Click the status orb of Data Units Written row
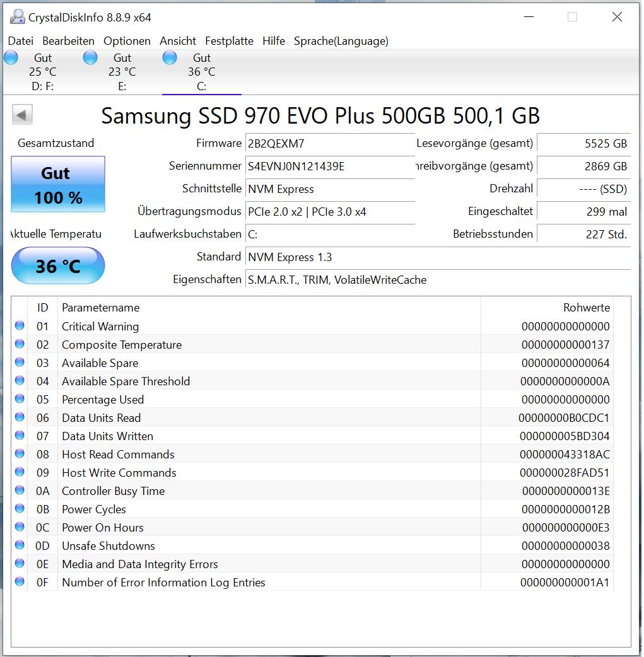The image size is (644, 657). tap(20, 435)
